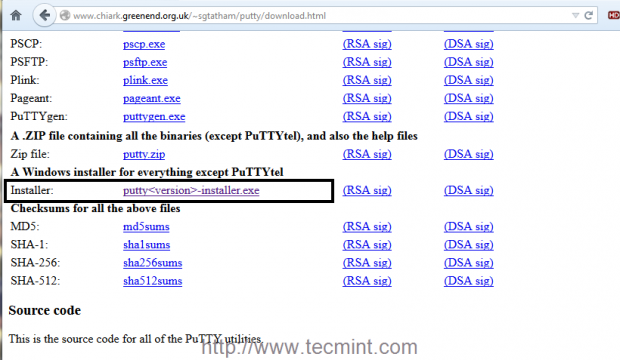This screenshot has width=620, height=360.
Task: Open the sha1sums link
Action: coord(146,245)
